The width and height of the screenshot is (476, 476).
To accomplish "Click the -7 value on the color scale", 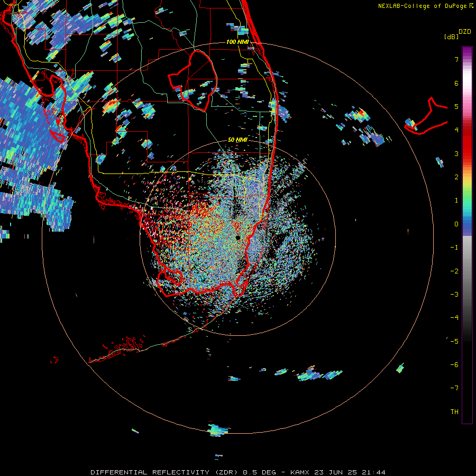I will 454,388.
